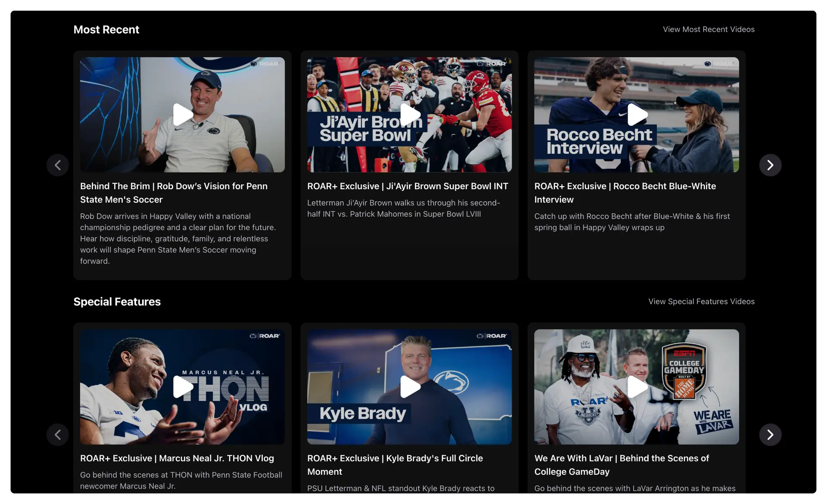
Task: Open View Special Features Videos link
Action: 701,302
